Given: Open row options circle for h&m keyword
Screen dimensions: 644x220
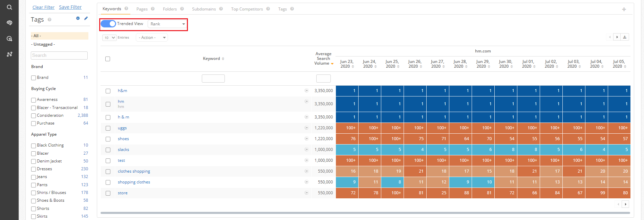Looking at the screenshot, I should click(x=306, y=90).
